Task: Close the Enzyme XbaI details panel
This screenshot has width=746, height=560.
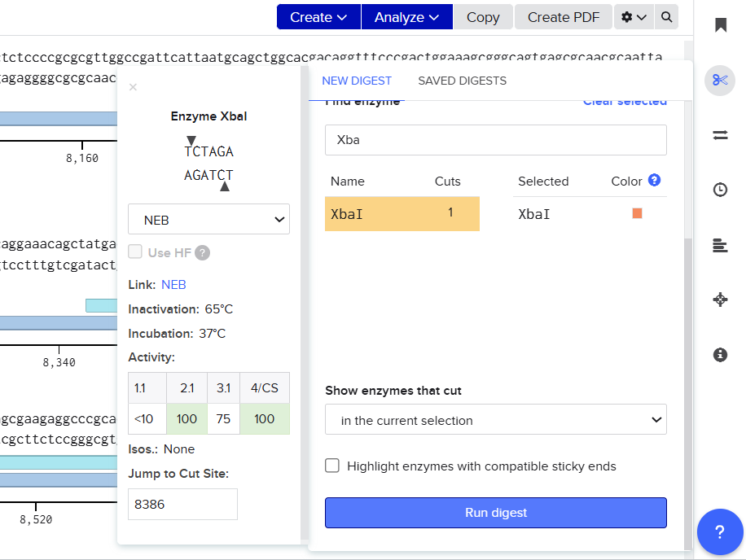Action: [134, 87]
